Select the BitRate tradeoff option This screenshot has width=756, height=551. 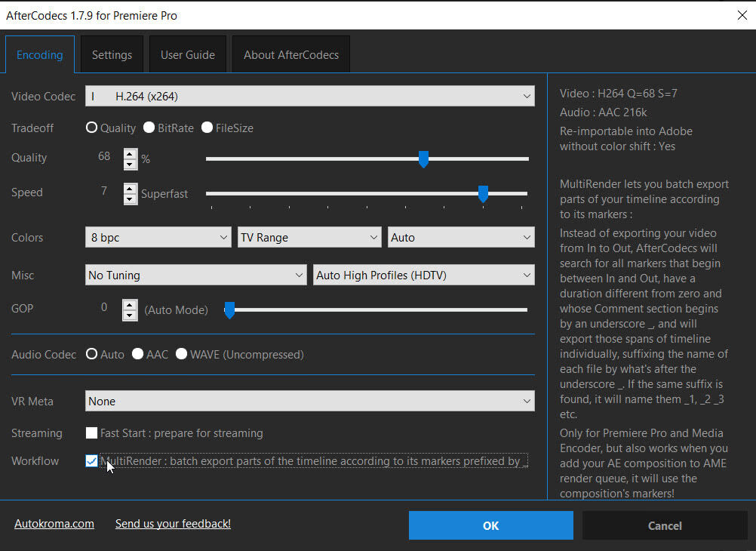[149, 128]
